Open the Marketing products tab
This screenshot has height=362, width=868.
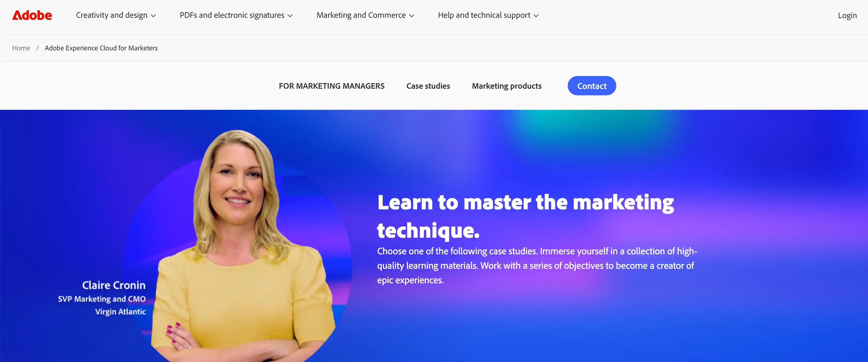tap(506, 86)
